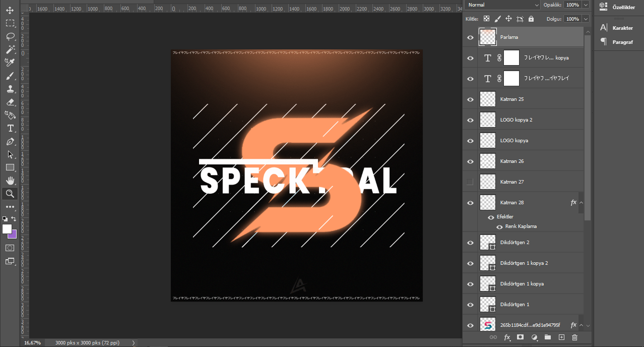Select the Path Selection arrow tool
This screenshot has height=347, width=644.
[10, 154]
